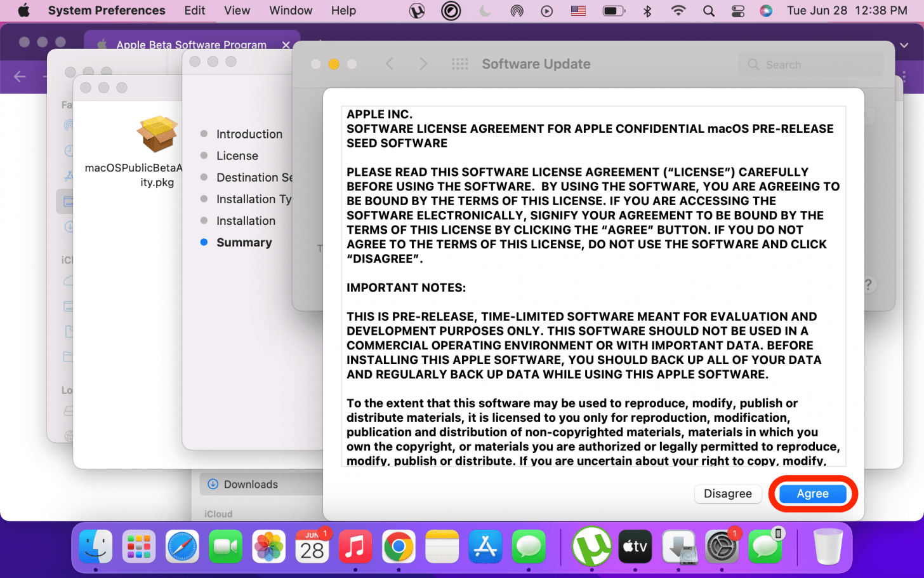Viewport: 924px width, 578px height.
Task: Open Launchpad from the Dock
Action: (x=139, y=547)
